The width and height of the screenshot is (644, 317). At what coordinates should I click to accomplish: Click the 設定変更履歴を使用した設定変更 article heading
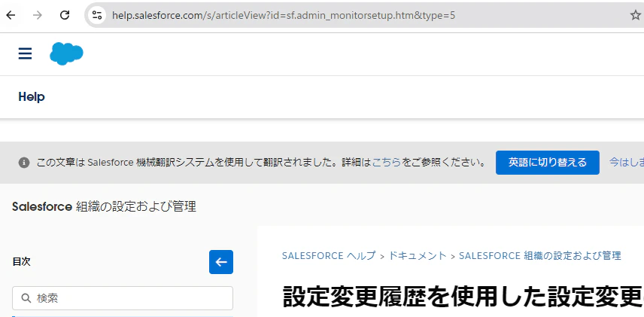click(463, 297)
